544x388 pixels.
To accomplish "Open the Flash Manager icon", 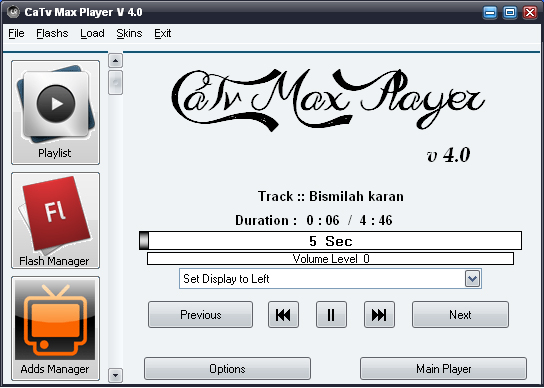I will point(56,220).
